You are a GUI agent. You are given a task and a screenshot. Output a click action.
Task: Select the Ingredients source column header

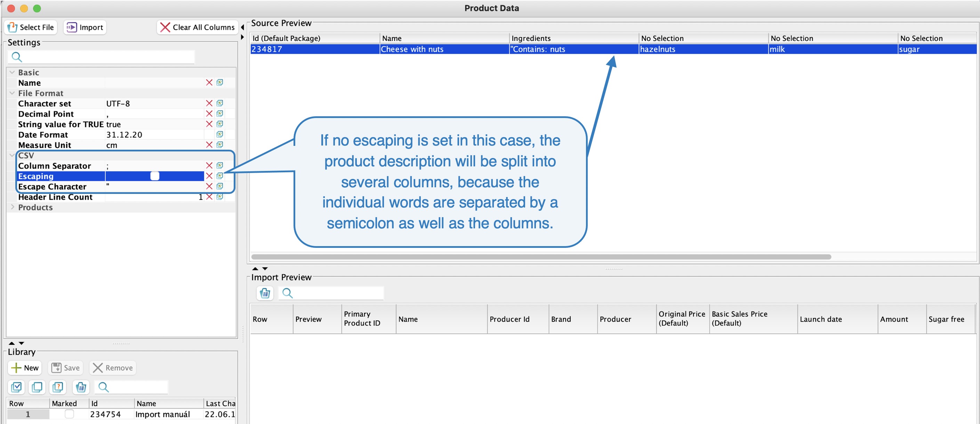tap(574, 38)
